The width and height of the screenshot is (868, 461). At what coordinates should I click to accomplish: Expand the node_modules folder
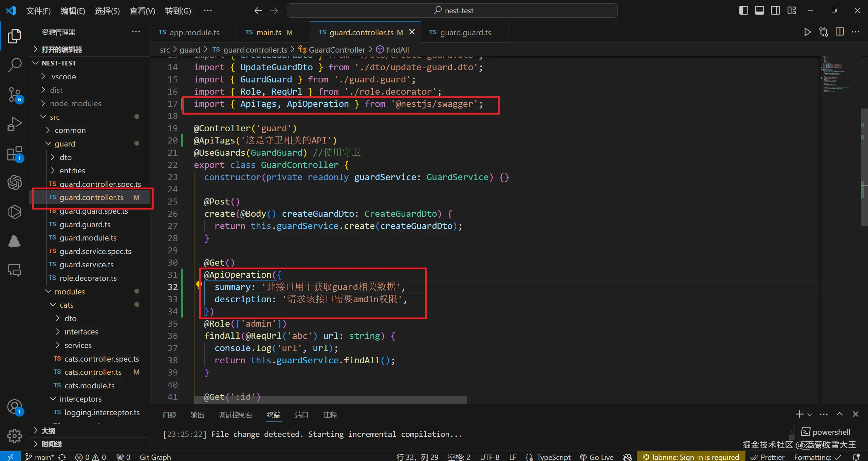tap(75, 103)
